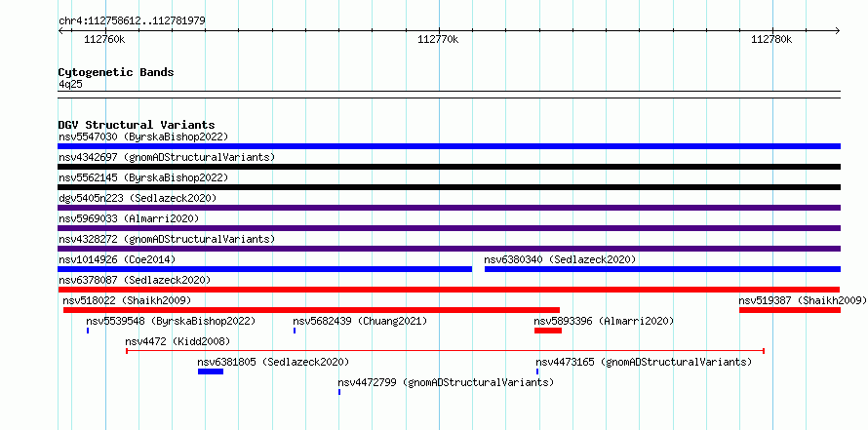Screen dimensions: 868x430
Task: Open the nsv518022 (Shaikh2009) label
Action: [127, 300]
